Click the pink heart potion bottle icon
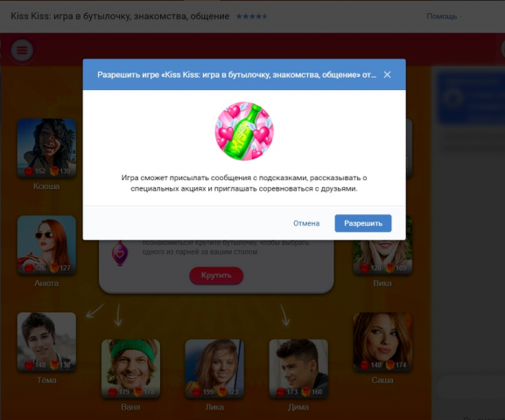 (x=120, y=254)
